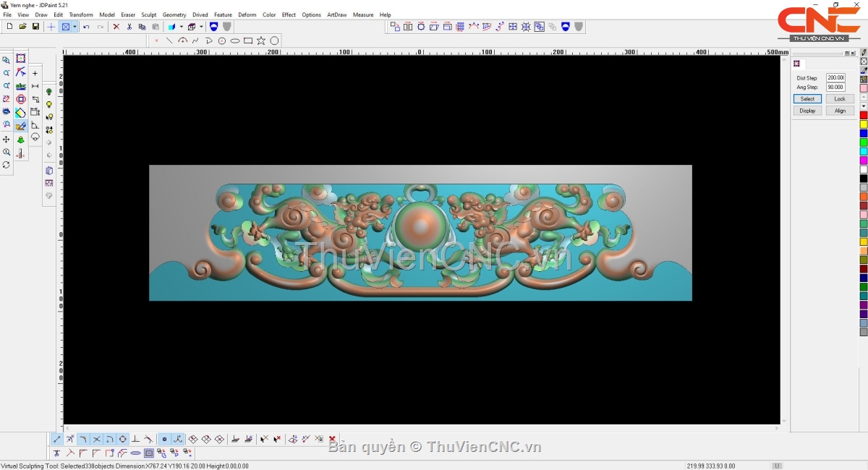
Task: Select the pan move arrows tool
Action: [x=7, y=139]
